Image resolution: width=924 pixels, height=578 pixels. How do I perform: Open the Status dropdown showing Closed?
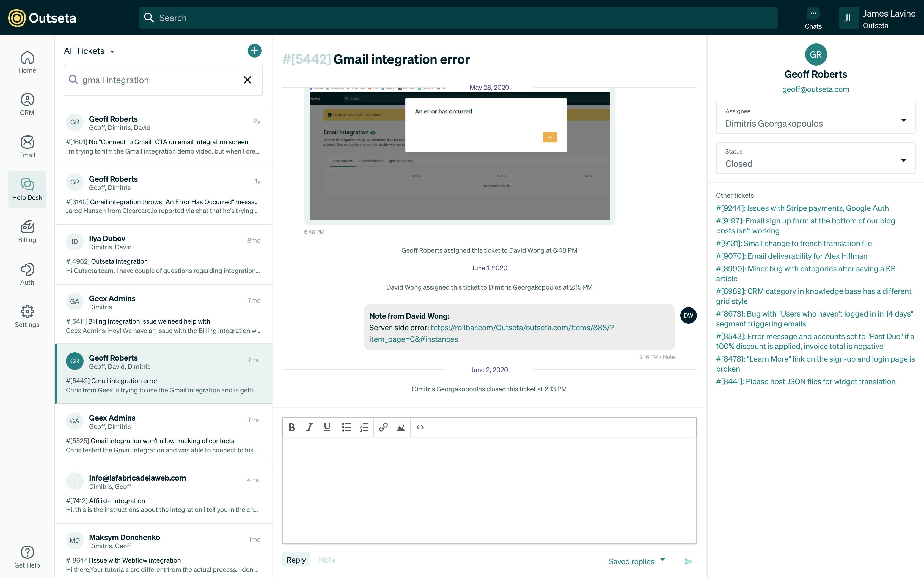point(816,158)
